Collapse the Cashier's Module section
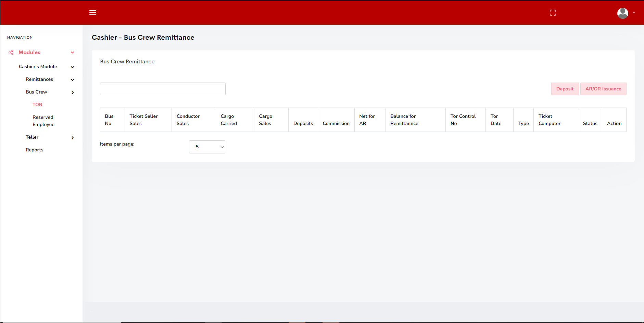The image size is (644, 323). coord(72,67)
